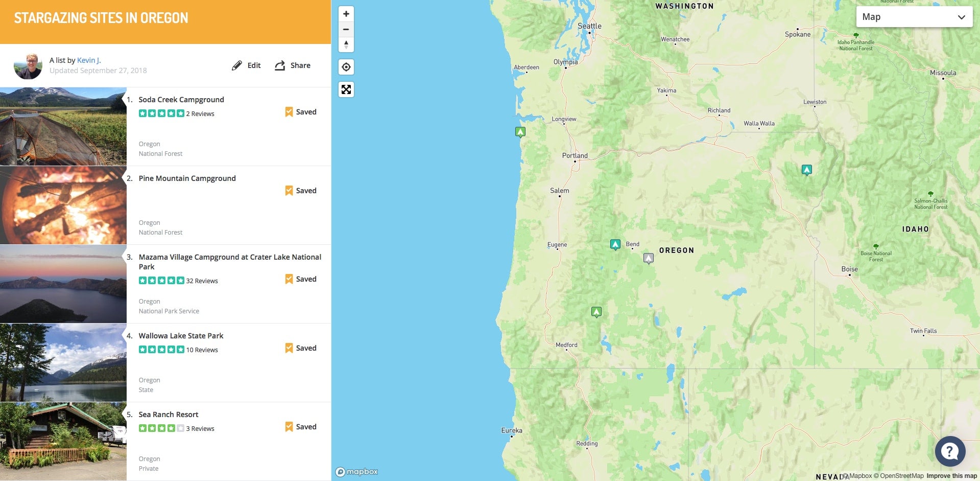
Task: Click the Soda Creek tent photo thumbnail
Action: [x=63, y=126]
